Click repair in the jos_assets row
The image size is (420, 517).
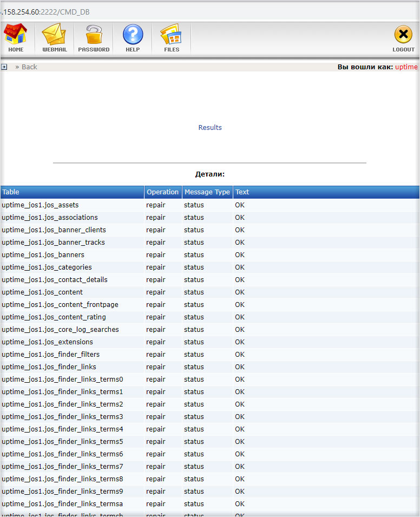(155, 205)
